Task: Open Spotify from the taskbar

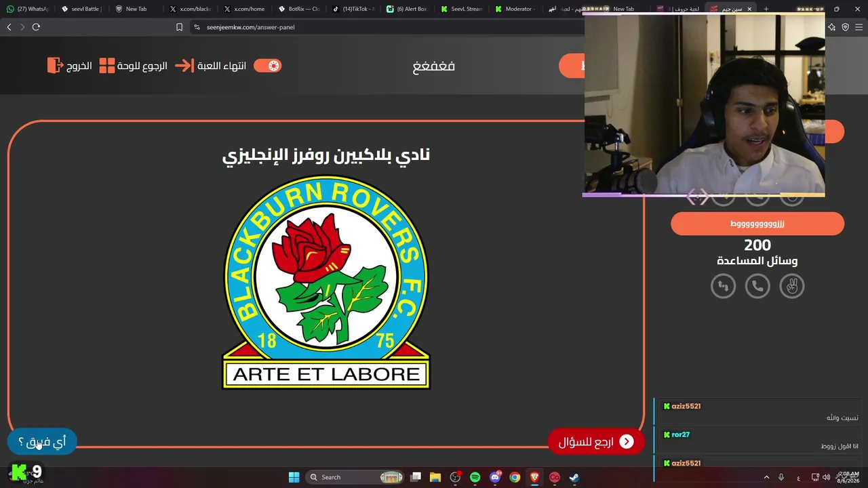Action: (475, 477)
